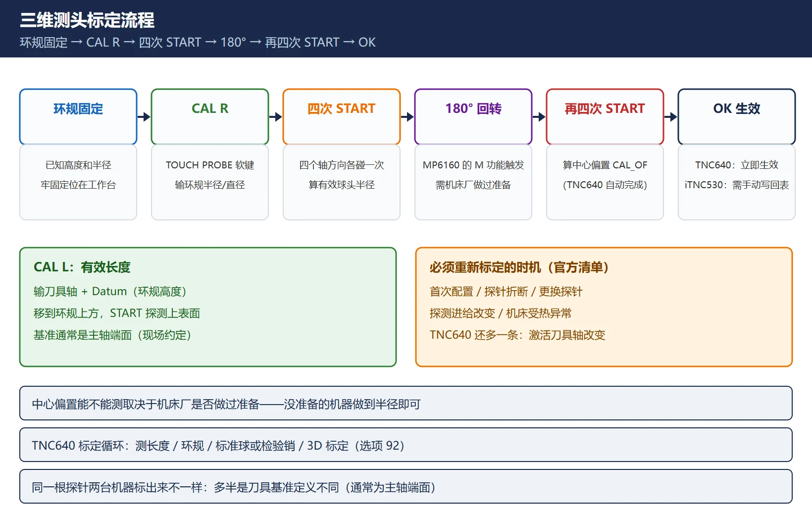Image resolution: width=812 pixels, height=515 pixels.
Task: Select the 再四次 START step box
Action: click(x=605, y=117)
